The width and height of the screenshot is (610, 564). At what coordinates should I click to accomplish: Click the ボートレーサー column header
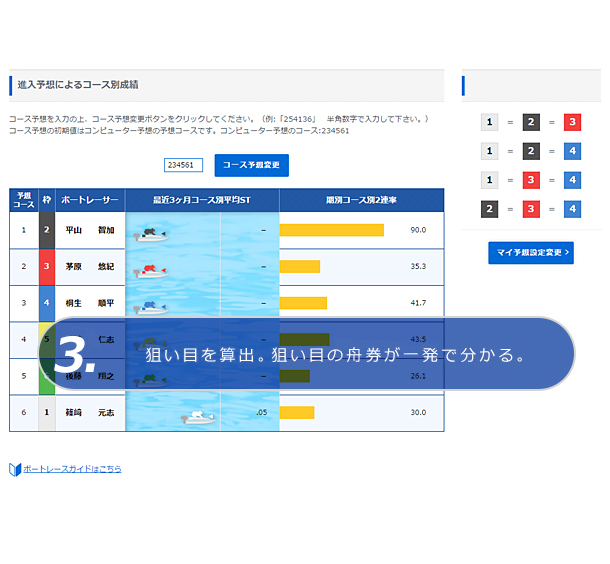pos(90,200)
